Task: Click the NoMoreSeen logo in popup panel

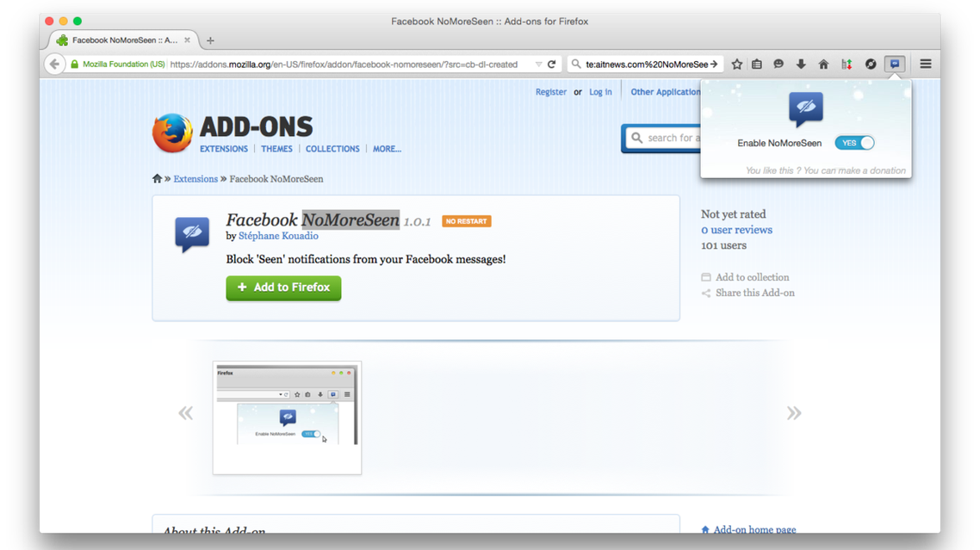Action: tap(806, 109)
